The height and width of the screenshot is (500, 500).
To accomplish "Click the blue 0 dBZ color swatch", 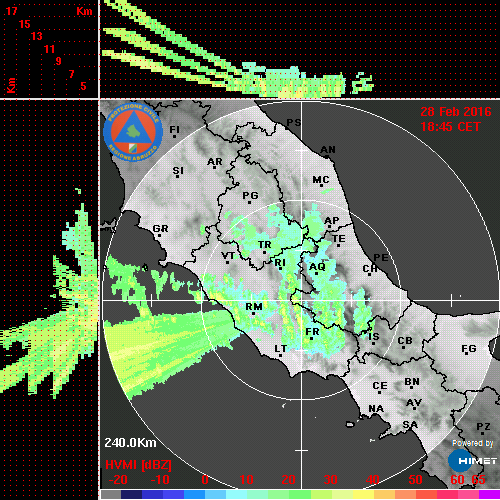I will (x=194, y=495).
